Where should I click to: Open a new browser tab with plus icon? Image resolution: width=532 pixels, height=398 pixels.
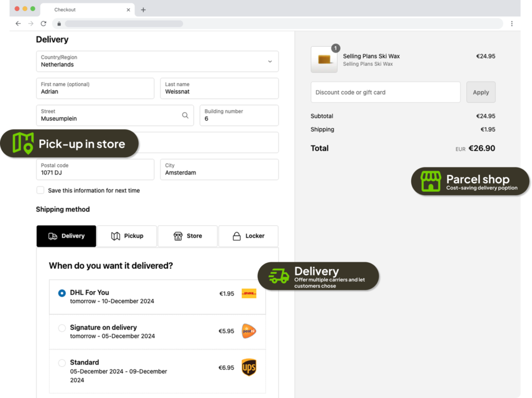point(143,10)
